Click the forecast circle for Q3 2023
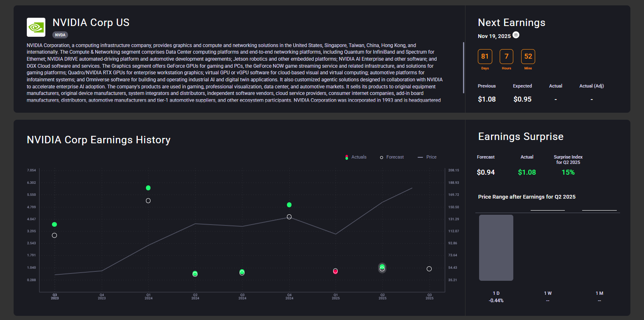The image size is (644, 320). click(54, 235)
